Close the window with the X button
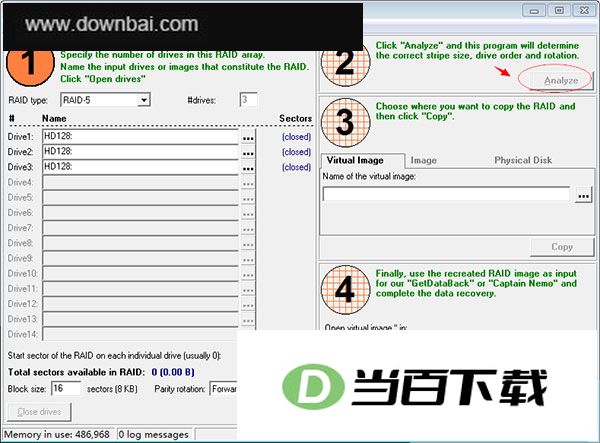Image resolution: width=600 pixels, height=443 pixels. pyautogui.click(x=584, y=10)
